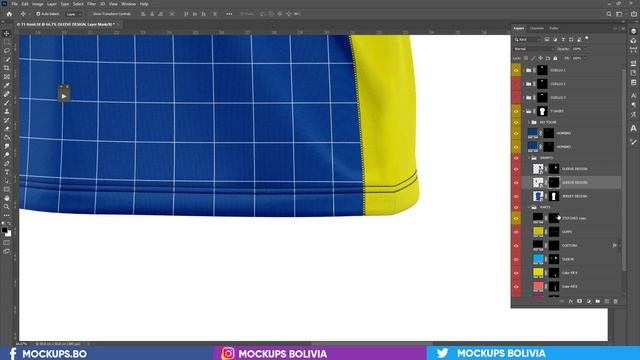This screenshot has width=640, height=360.
Task: Open the Filter menu
Action: [x=91, y=4]
